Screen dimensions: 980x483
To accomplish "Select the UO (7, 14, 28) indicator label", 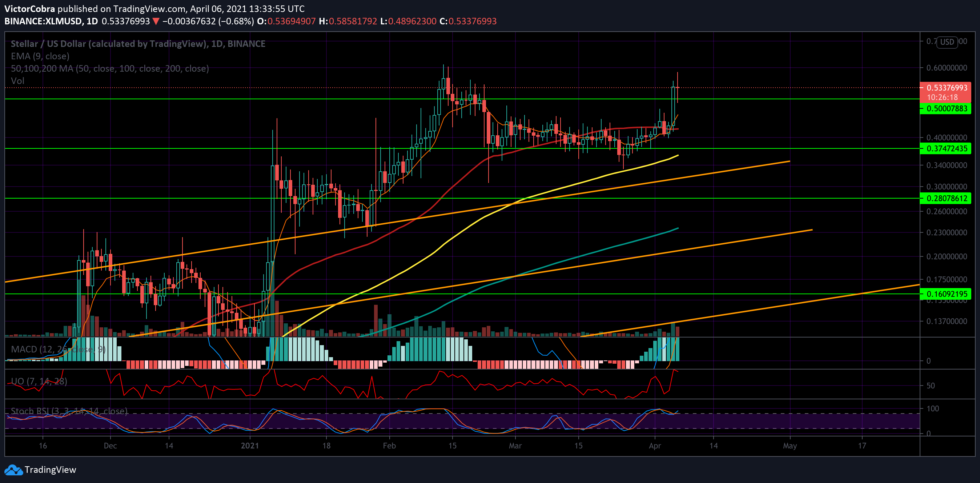I will coord(39,382).
